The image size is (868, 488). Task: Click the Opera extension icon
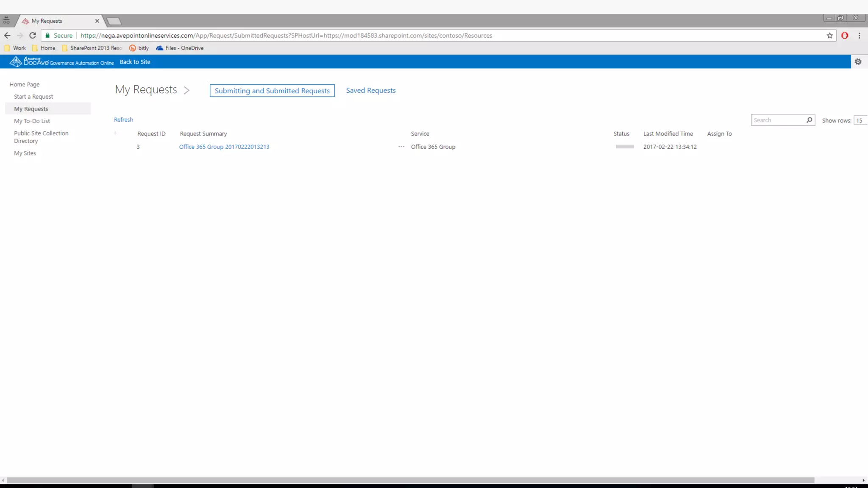point(844,36)
